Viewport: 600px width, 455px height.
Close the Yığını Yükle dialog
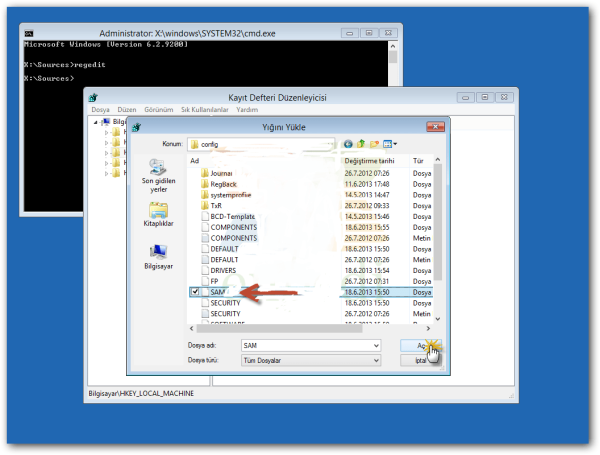(435, 127)
